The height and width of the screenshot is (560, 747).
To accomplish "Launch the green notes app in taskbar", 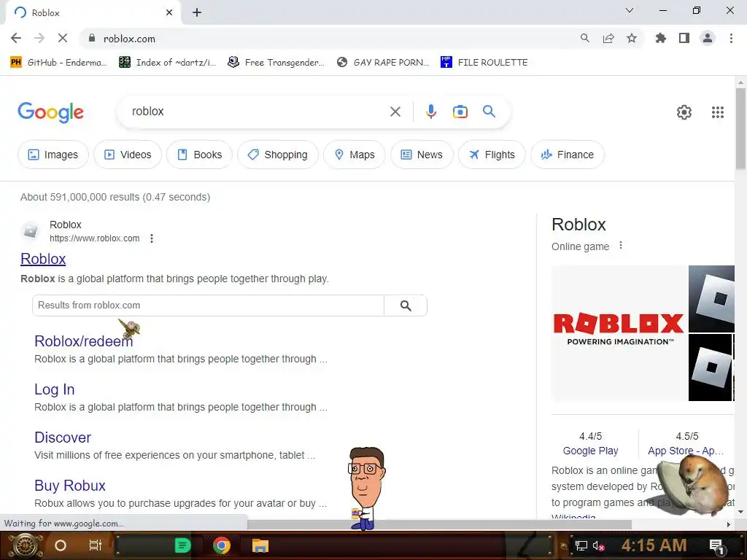I will [x=182, y=545].
